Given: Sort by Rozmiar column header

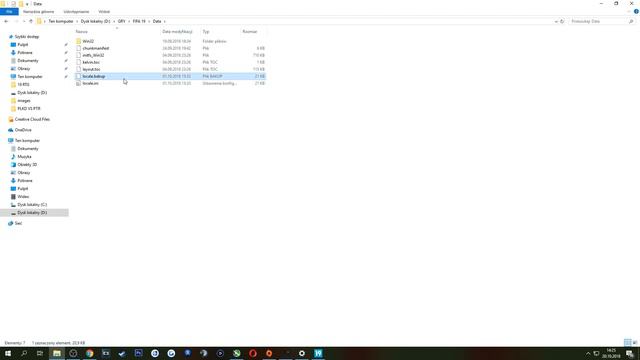Looking at the screenshot, I should click(x=250, y=31).
